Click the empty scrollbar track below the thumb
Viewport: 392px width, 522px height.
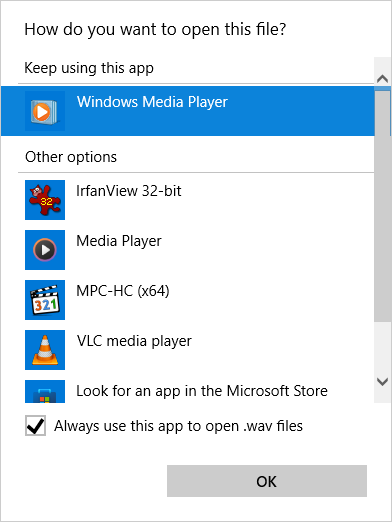click(x=382, y=347)
